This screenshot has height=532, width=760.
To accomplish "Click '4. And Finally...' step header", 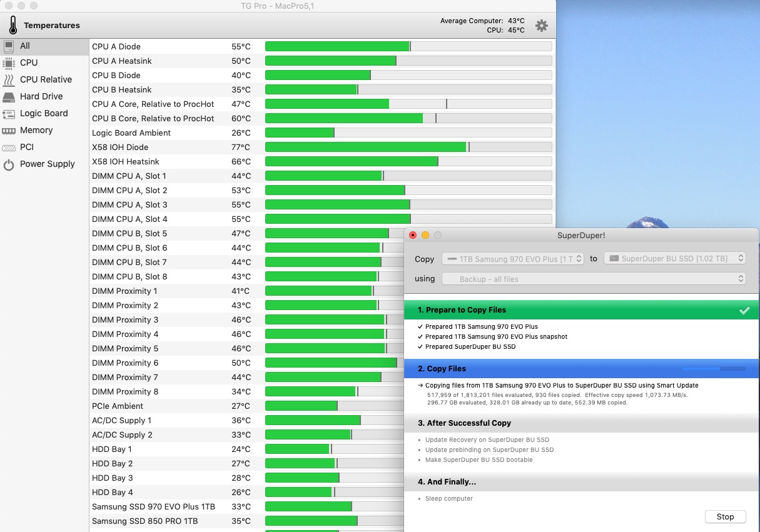I will click(581, 482).
